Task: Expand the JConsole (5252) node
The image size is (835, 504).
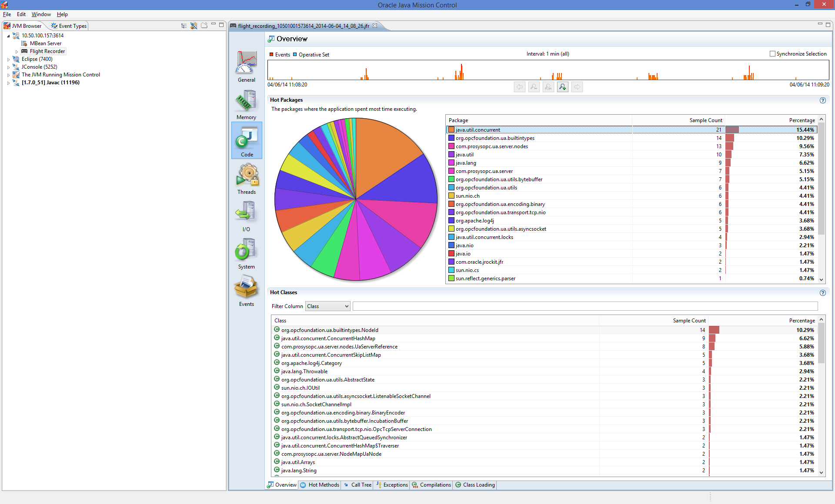Action: [x=8, y=67]
